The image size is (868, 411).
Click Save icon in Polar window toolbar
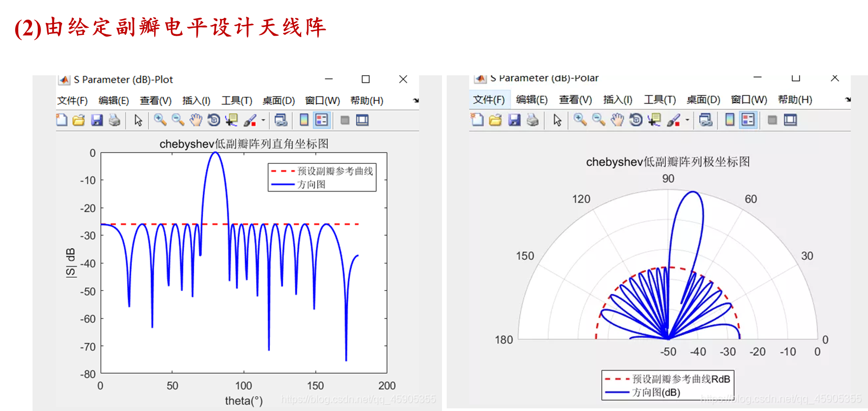514,120
